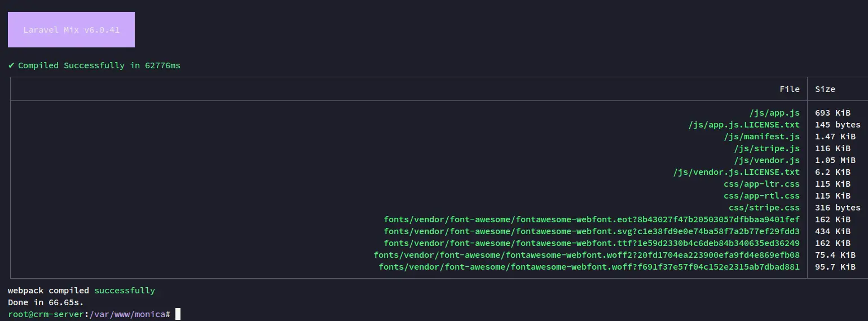Select the /js/app.js.LICENSE.txt entry
The height and width of the screenshot is (321, 868).
tap(744, 125)
